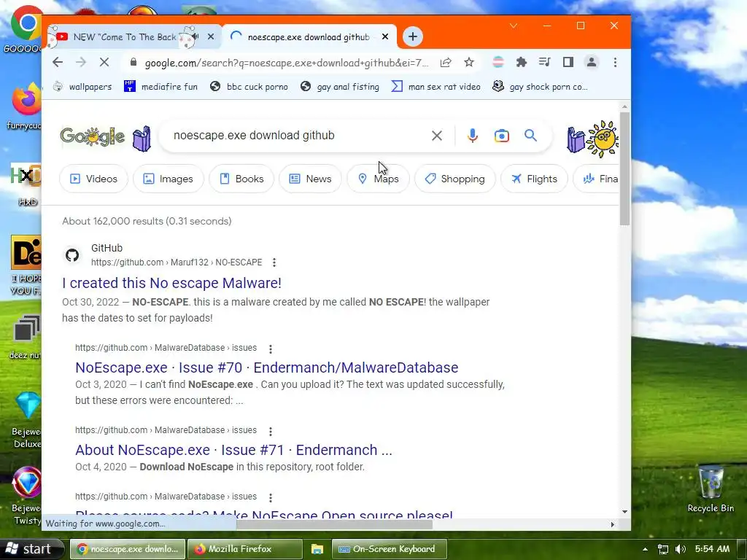Open the wallpapers bookmark

click(x=82, y=87)
